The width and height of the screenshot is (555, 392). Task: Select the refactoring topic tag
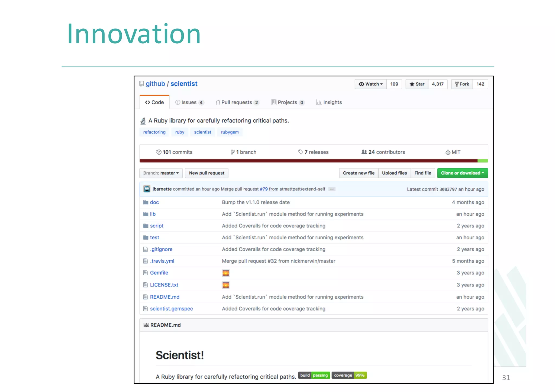click(154, 132)
